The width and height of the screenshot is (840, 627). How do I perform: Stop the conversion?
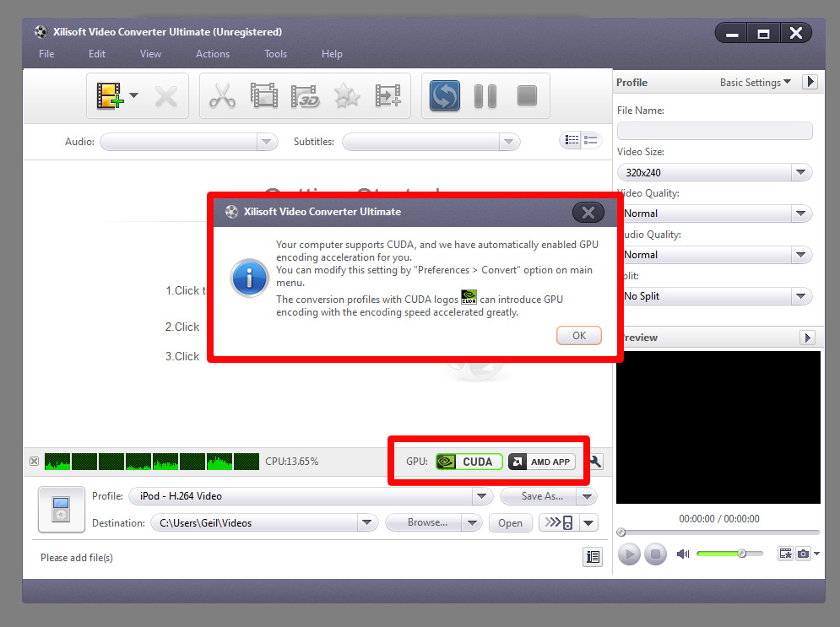pos(527,96)
